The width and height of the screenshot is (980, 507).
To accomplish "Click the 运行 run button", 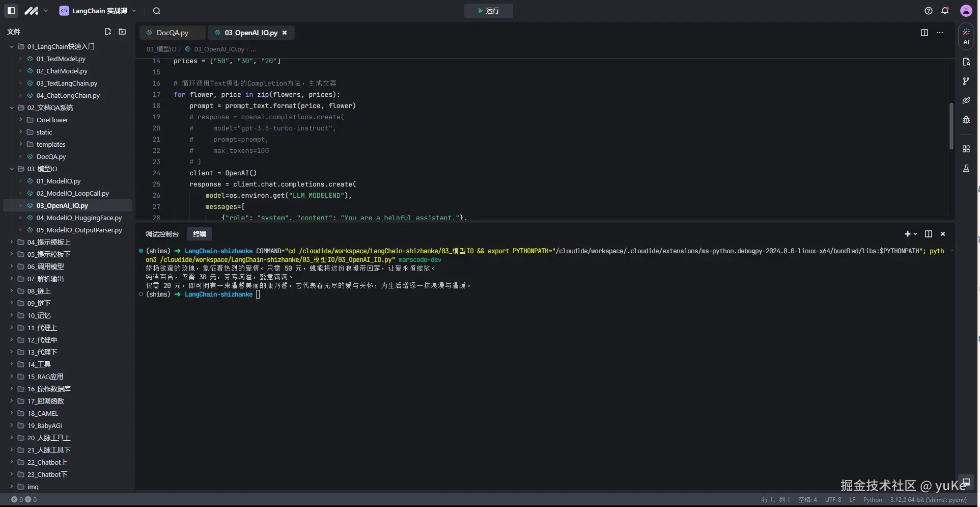I will coord(488,11).
